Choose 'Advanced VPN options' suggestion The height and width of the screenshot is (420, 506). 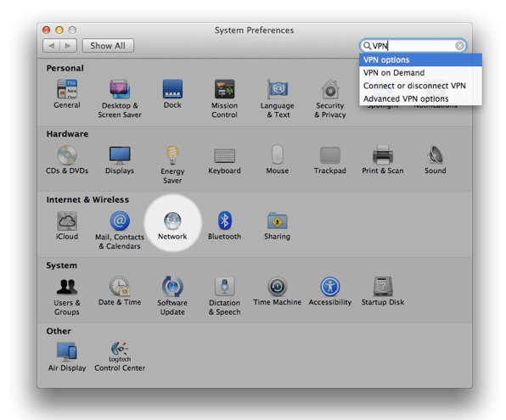tap(420, 98)
